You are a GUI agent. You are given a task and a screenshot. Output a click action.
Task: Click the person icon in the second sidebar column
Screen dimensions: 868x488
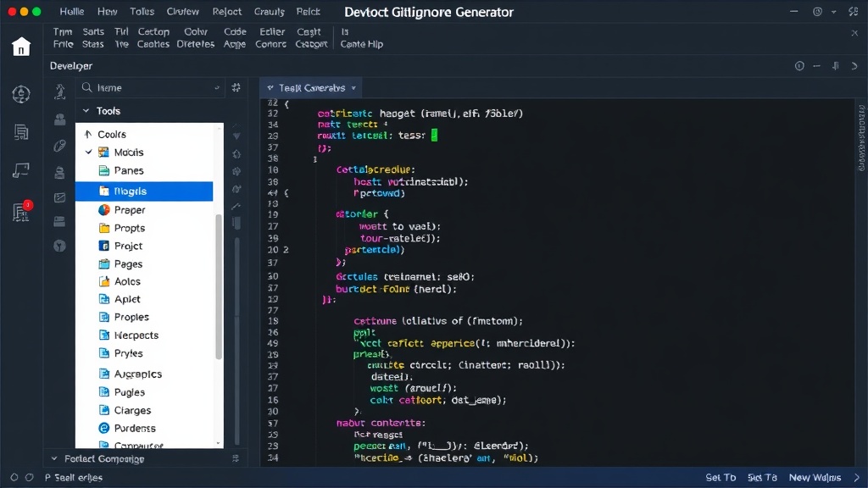pos(60,119)
